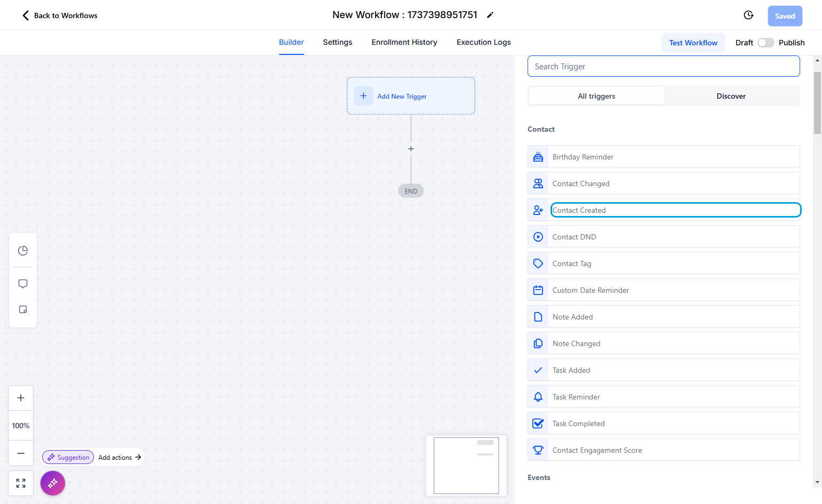
Task: Select the Contact Tag trigger text
Action: [x=572, y=263]
